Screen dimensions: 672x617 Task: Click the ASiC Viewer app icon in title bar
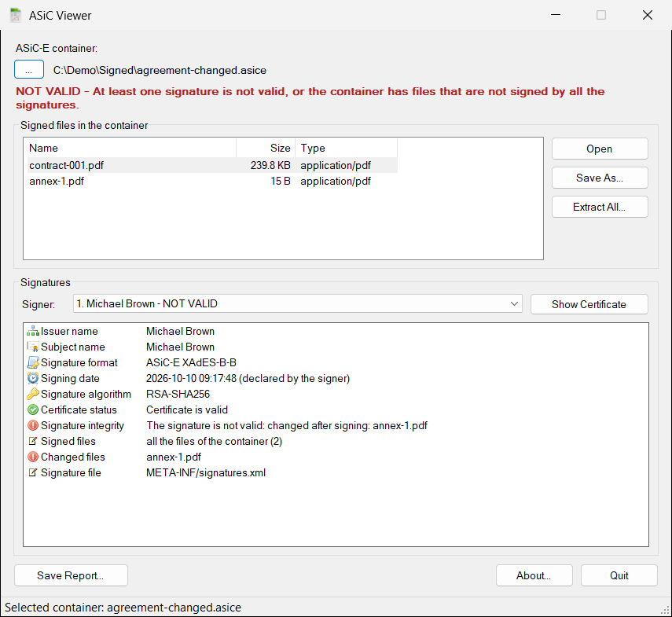16,16
